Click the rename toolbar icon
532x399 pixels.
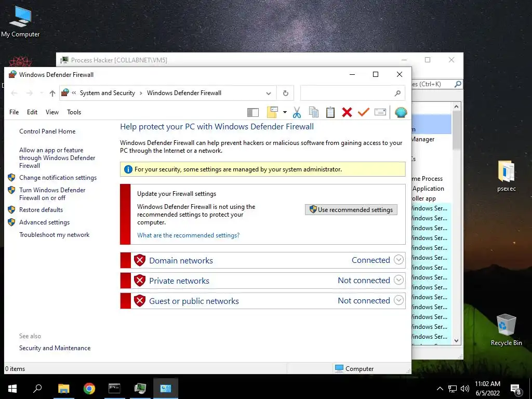[380, 112]
